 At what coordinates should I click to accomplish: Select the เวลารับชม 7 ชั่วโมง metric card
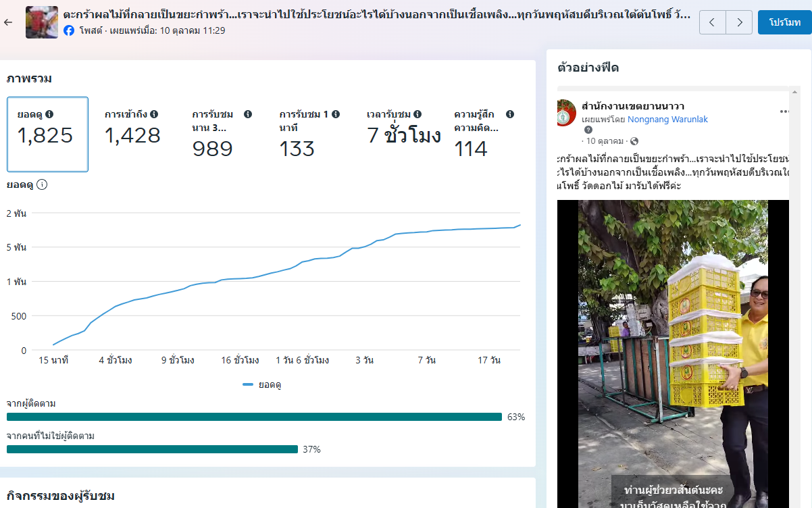tap(403, 134)
